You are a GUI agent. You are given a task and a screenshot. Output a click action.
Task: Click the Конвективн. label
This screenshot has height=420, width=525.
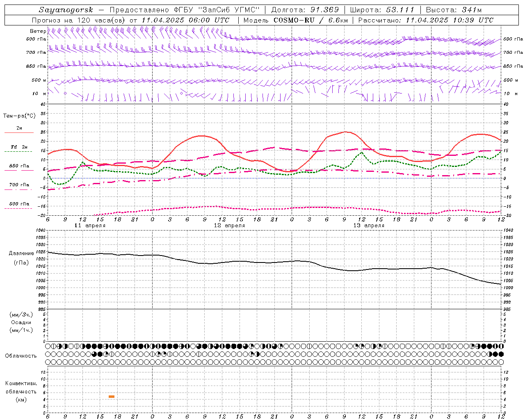(21, 383)
